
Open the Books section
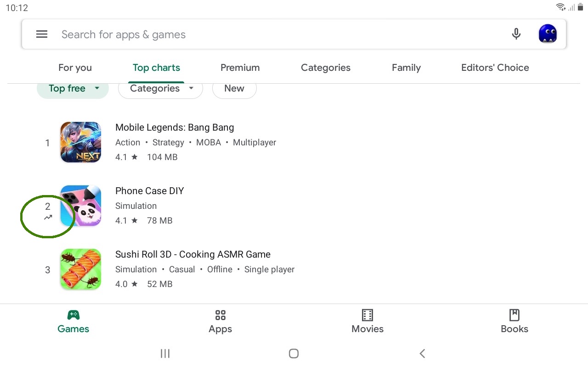coord(514,322)
